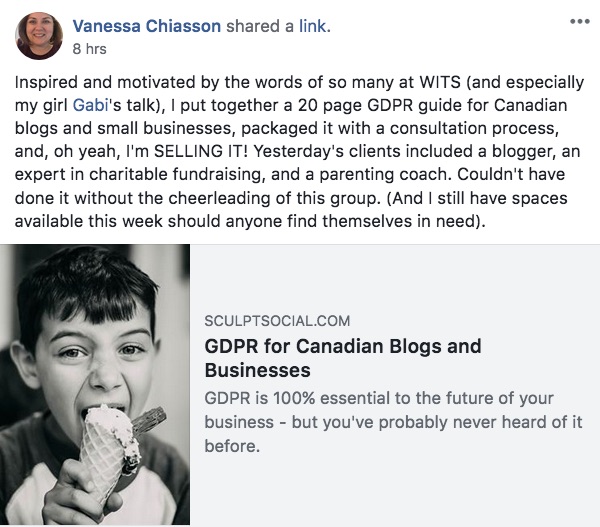
Task: Click the word "link" in post header
Action: click(x=312, y=24)
